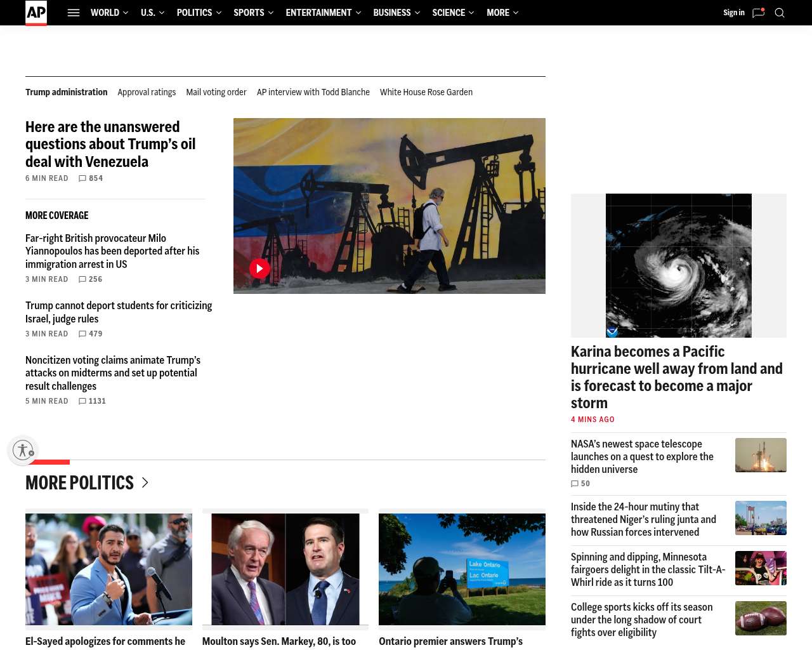The height and width of the screenshot is (650, 812).
Task: Click the football thumbnail
Action: pos(761,618)
